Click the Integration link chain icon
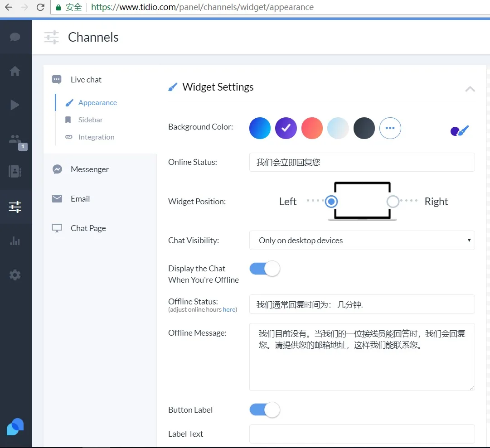 pos(69,137)
